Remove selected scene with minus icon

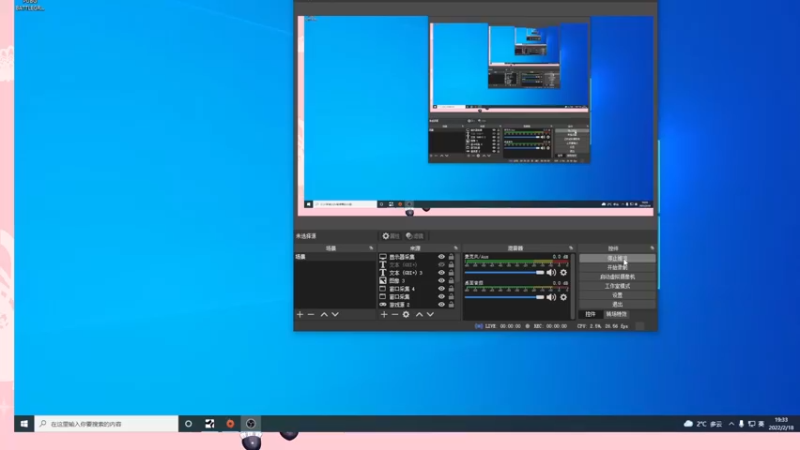click(311, 315)
